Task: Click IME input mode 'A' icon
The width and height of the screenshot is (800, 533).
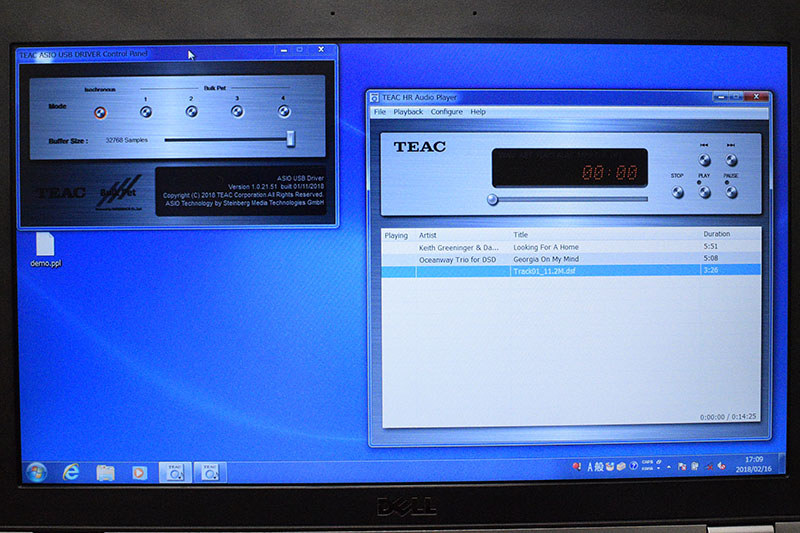Action: 590,466
